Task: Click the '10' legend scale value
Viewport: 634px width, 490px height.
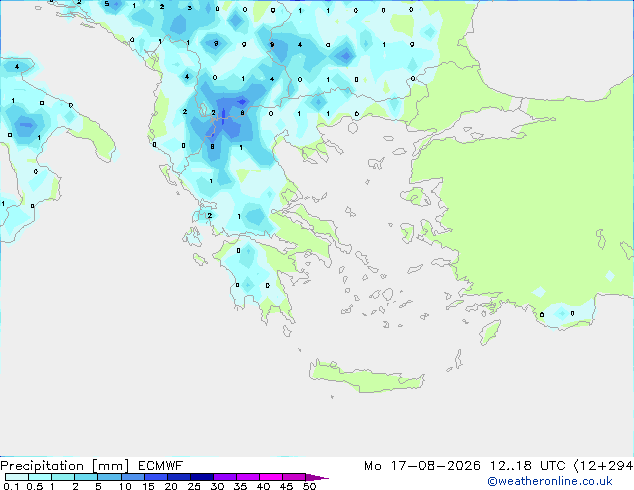Action: (x=125, y=486)
